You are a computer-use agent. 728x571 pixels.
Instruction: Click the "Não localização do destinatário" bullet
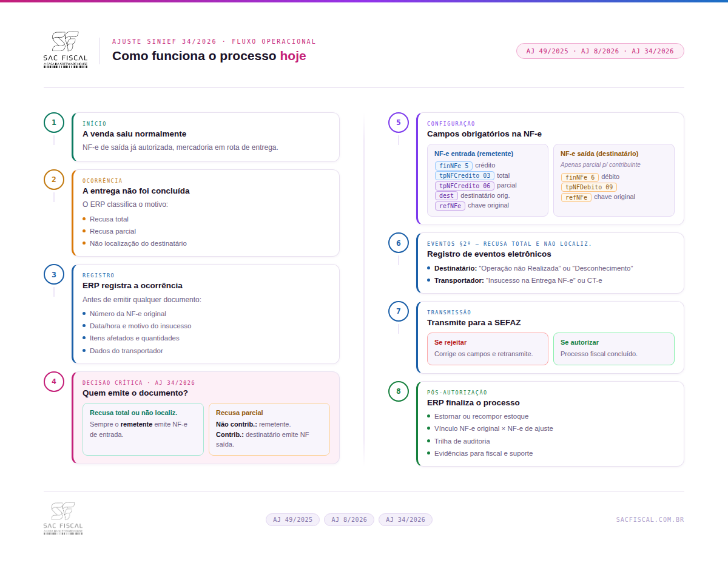pos(138,243)
